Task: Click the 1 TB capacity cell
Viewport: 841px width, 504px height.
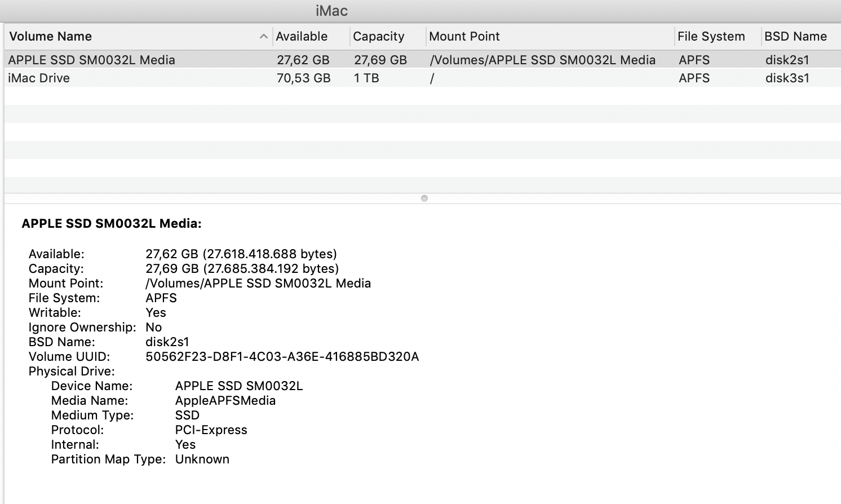Action: pos(366,78)
